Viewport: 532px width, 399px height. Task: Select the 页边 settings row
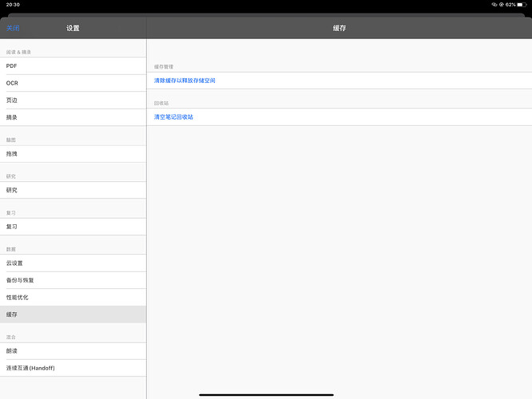click(73, 101)
